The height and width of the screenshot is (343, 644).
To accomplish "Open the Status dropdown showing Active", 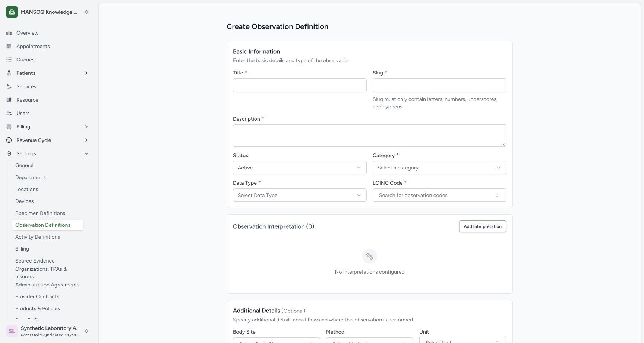I will coord(300,168).
